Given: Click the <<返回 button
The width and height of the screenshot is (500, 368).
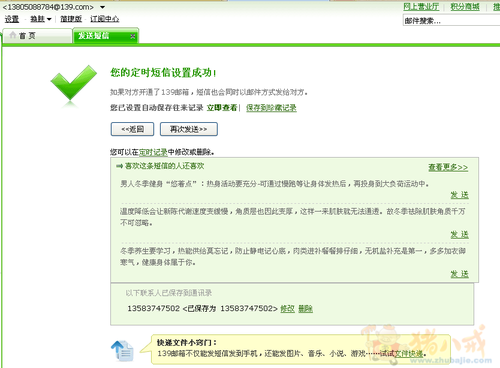Looking at the screenshot, I should [132, 129].
